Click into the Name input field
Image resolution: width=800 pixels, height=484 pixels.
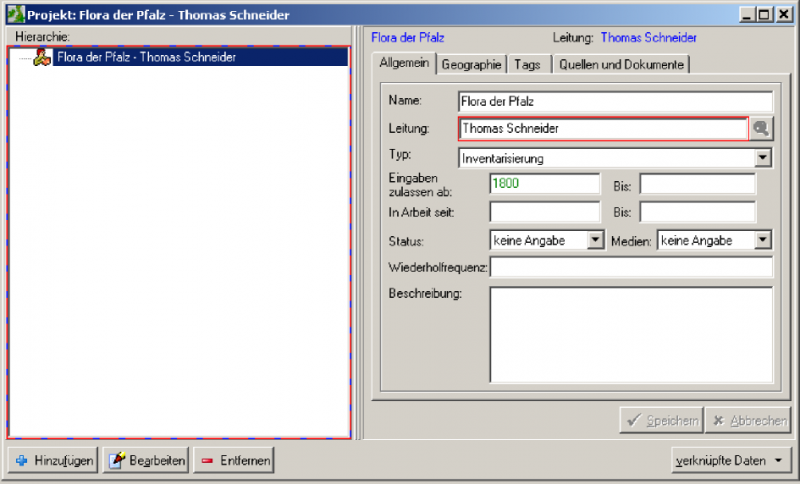(615, 101)
